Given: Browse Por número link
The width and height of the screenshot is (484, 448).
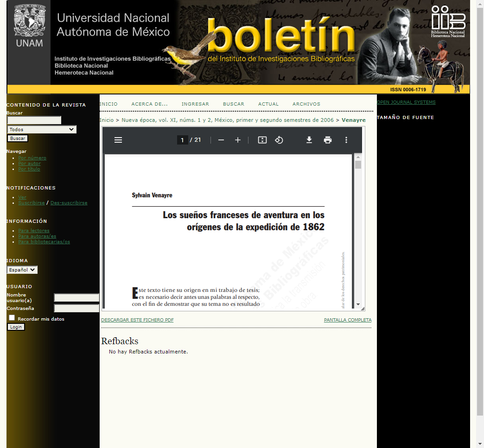Looking at the screenshot, I should [x=32, y=158].
